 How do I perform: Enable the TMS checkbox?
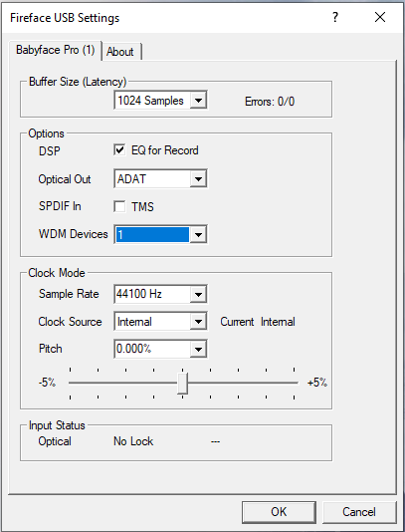click(x=119, y=206)
